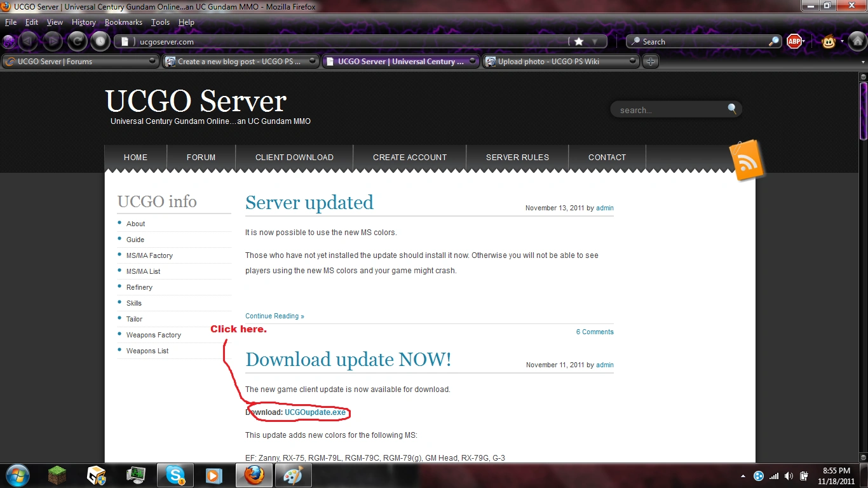
Task: Switch to the UCGO Server Forums tab
Action: (x=80, y=62)
